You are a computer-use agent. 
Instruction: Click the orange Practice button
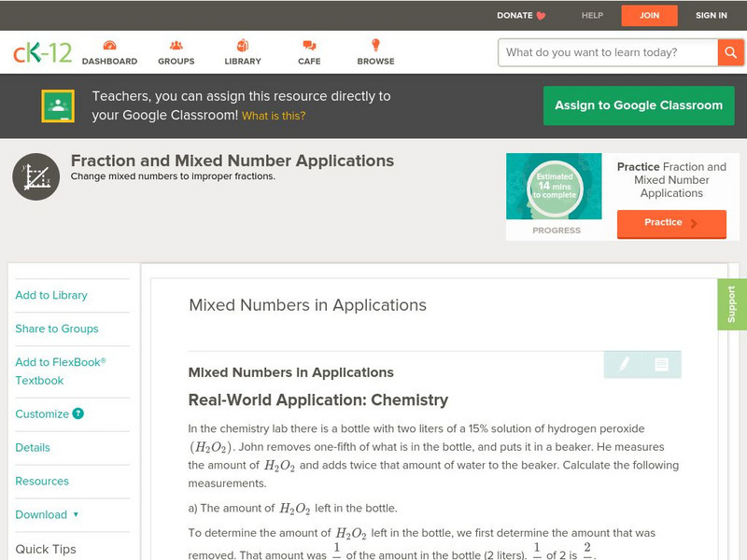point(670,223)
